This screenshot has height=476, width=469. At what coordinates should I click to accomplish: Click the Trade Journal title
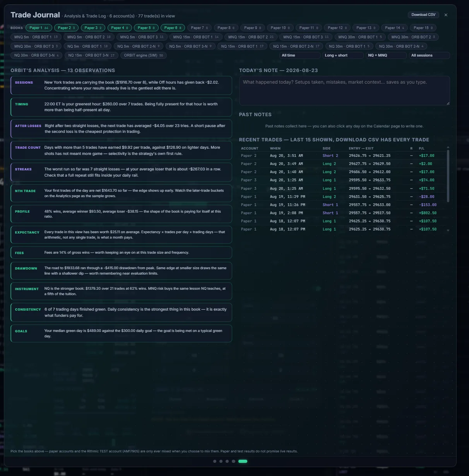[35, 15]
